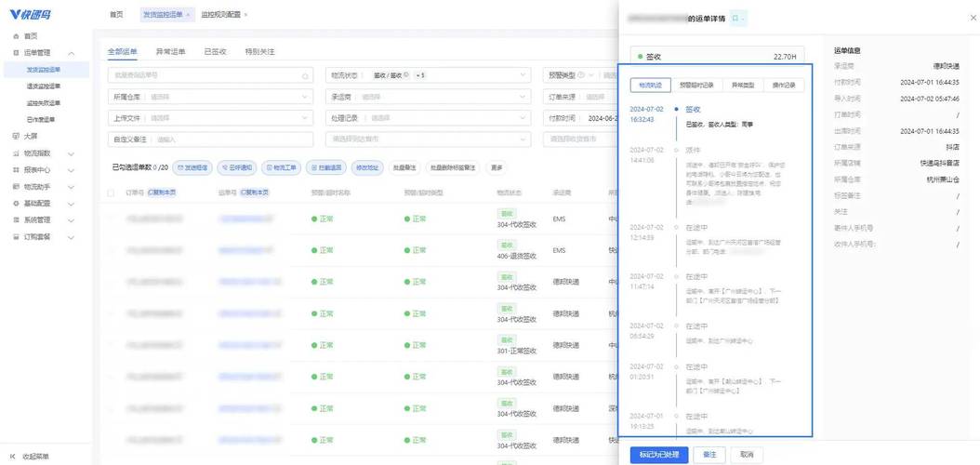The image size is (980, 465).
Task: Select the 全部运单 tab
Action: click(123, 52)
